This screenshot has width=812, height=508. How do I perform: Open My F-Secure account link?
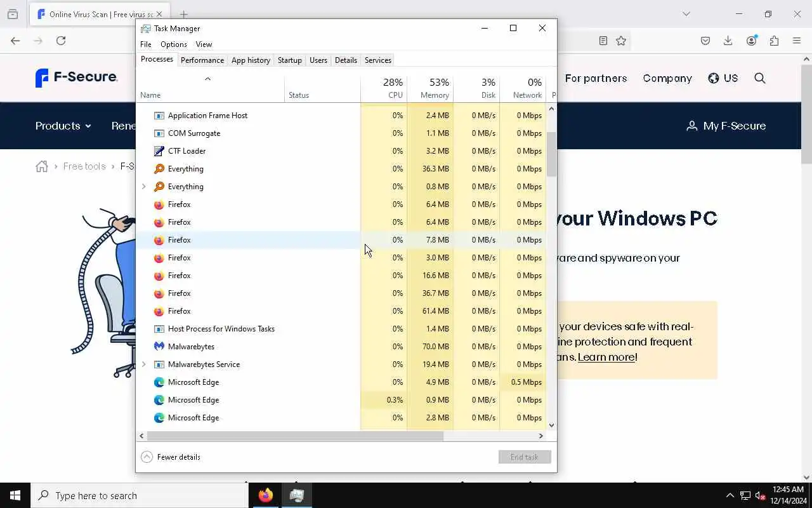tap(726, 126)
